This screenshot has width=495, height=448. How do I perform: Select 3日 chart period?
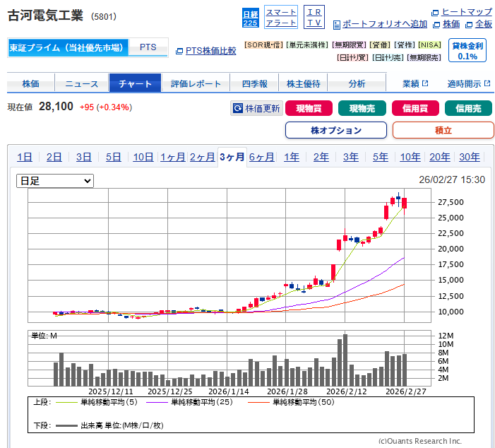(83, 157)
